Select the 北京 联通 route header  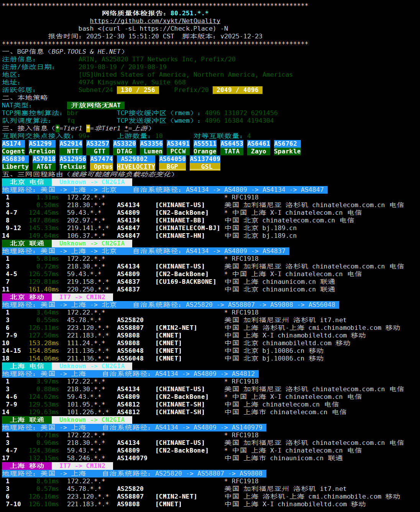[26, 243]
